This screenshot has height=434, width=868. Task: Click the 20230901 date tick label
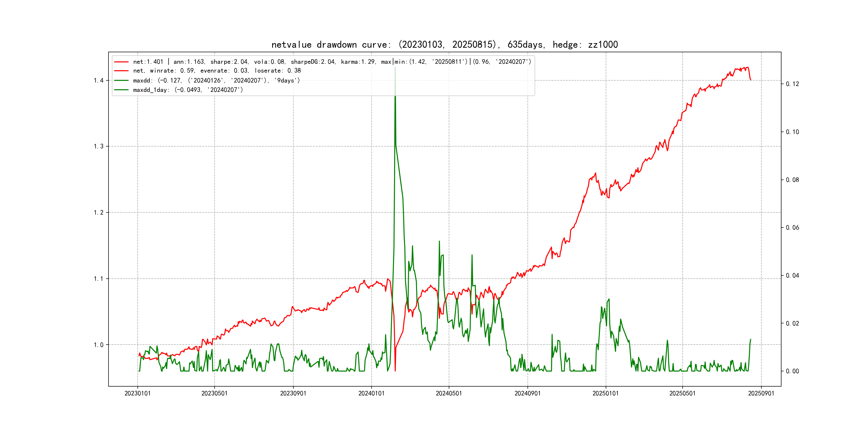point(293,394)
